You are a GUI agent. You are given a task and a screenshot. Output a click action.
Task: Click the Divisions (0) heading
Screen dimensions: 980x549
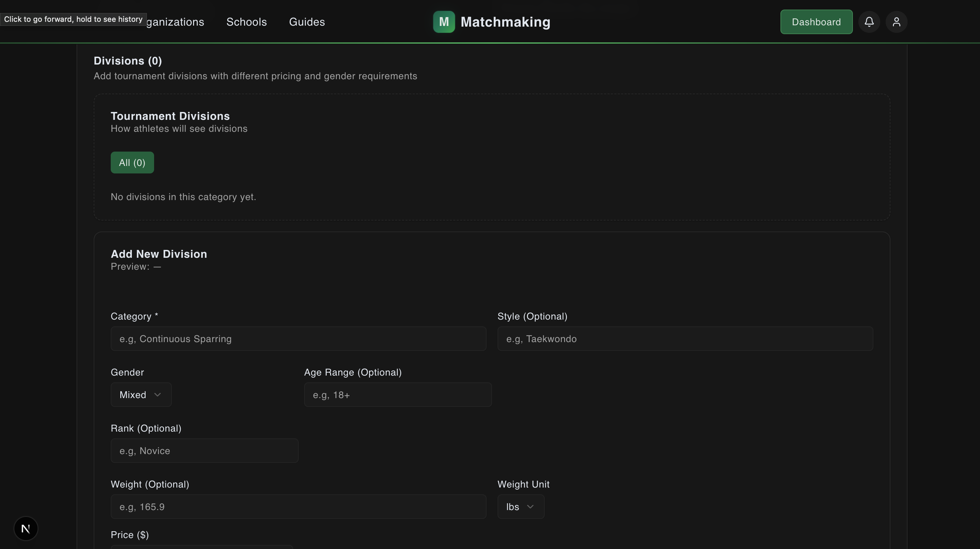point(128,61)
